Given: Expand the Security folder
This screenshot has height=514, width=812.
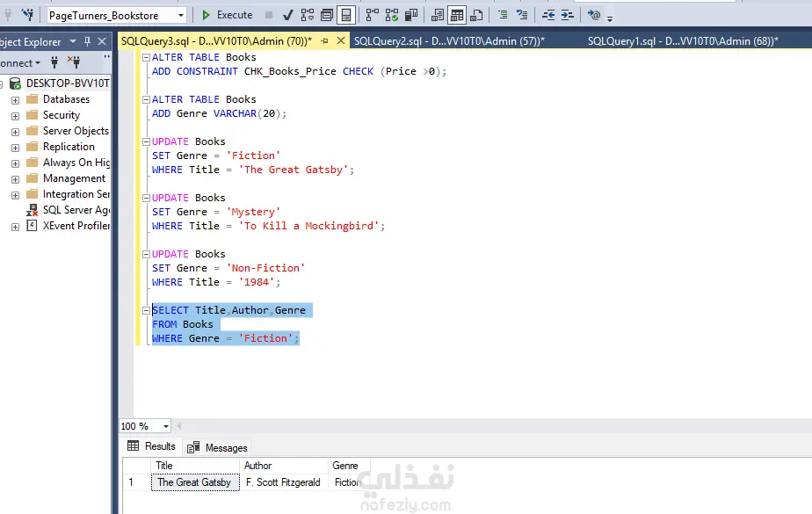Looking at the screenshot, I should tap(15, 116).
